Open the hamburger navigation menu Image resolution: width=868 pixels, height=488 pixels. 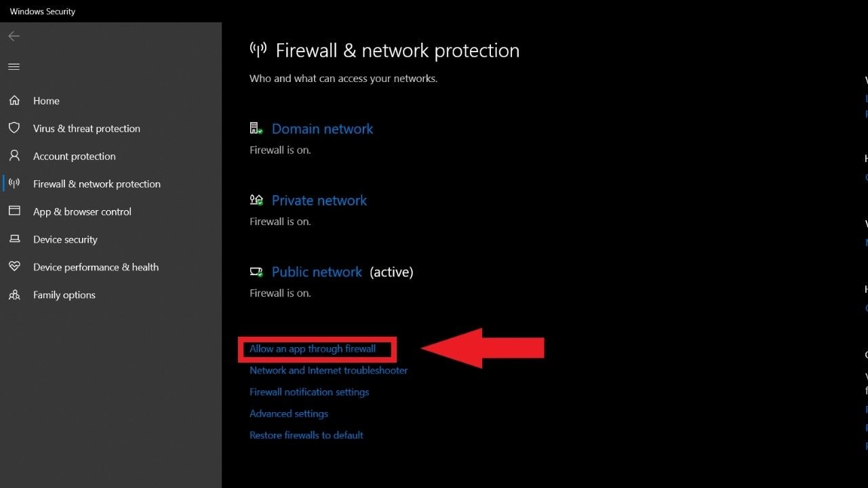coord(14,66)
